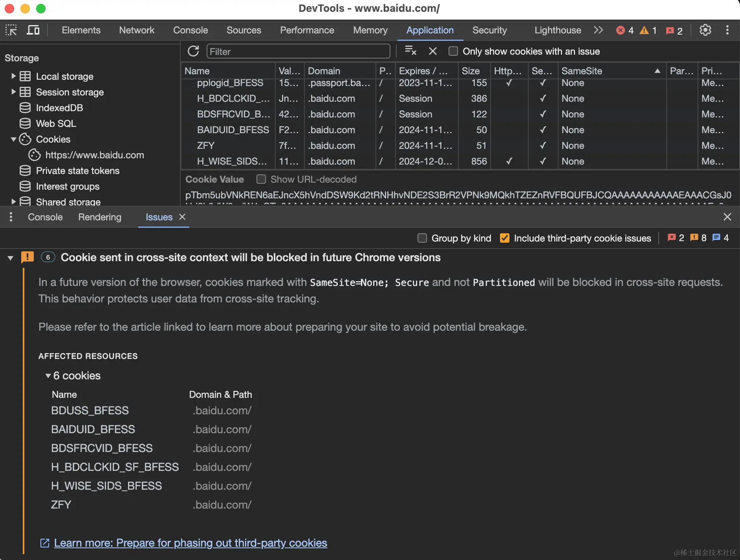Viewport: 740px width, 560px height.
Task: Open the DevTools three-dot menu
Action: pos(727,30)
